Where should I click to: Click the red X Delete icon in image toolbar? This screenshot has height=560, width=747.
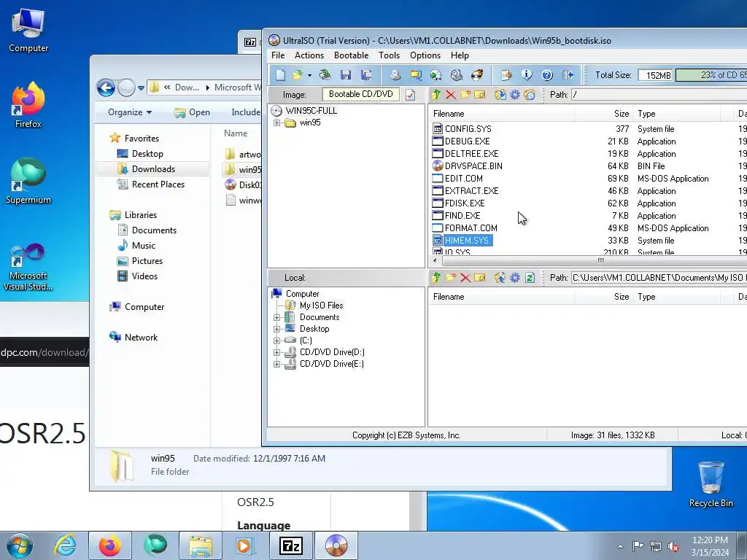pyautogui.click(x=451, y=95)
